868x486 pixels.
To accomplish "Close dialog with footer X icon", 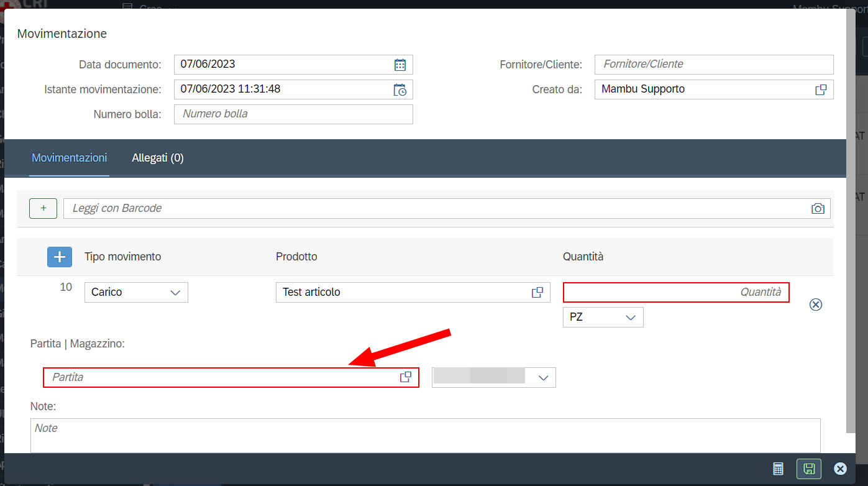I will (x=840, y=469).
